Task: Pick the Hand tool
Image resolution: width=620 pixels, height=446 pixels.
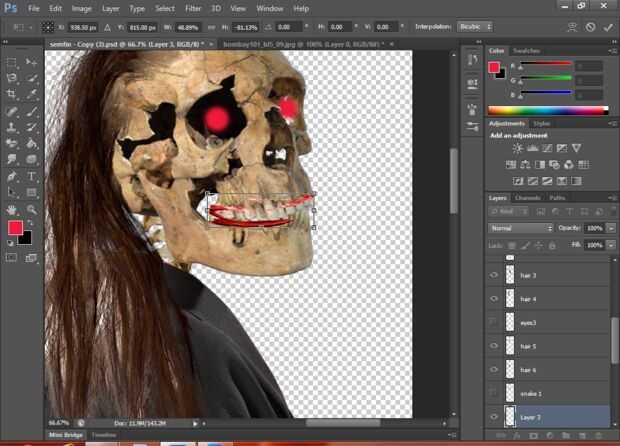Action: coord(11,209)
